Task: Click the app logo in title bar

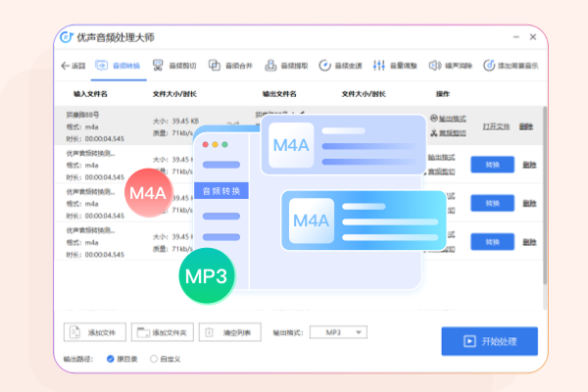Action: tap(68, 37)
